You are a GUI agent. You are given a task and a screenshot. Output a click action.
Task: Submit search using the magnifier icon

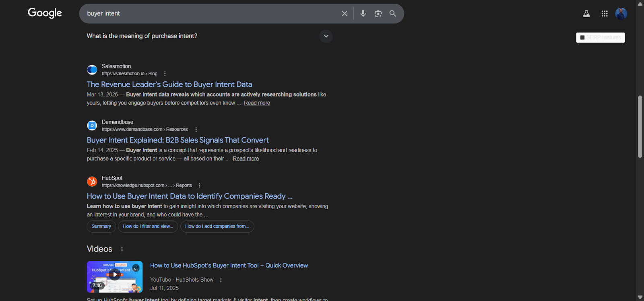(393, 14)
